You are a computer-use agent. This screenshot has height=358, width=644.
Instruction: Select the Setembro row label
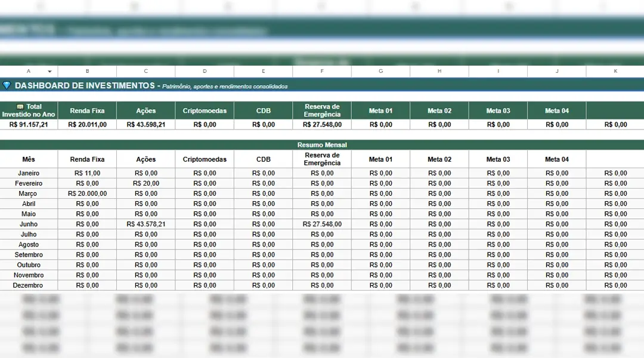click(x=29, y=255)
